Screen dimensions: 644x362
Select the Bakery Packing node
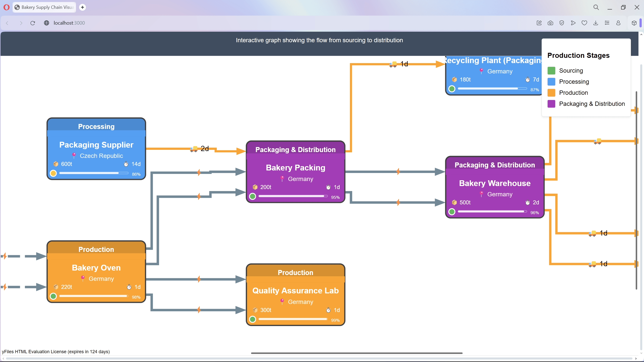pos(295,168)
